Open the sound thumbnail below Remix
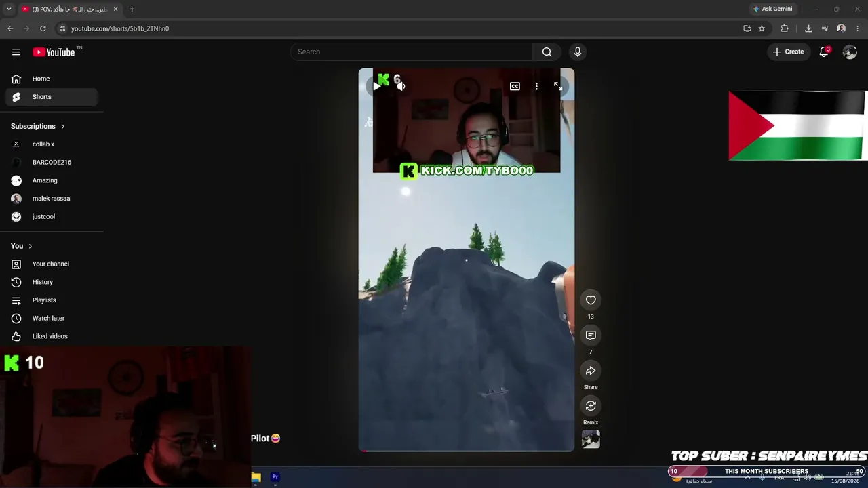The width and height of the screenshot is (868, 488). click(591, 439)
